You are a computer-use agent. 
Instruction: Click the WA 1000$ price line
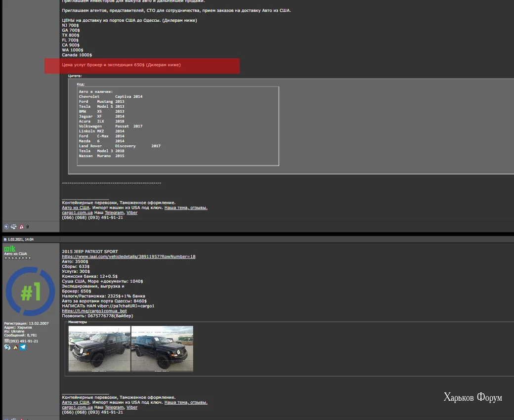pos(73,50)
